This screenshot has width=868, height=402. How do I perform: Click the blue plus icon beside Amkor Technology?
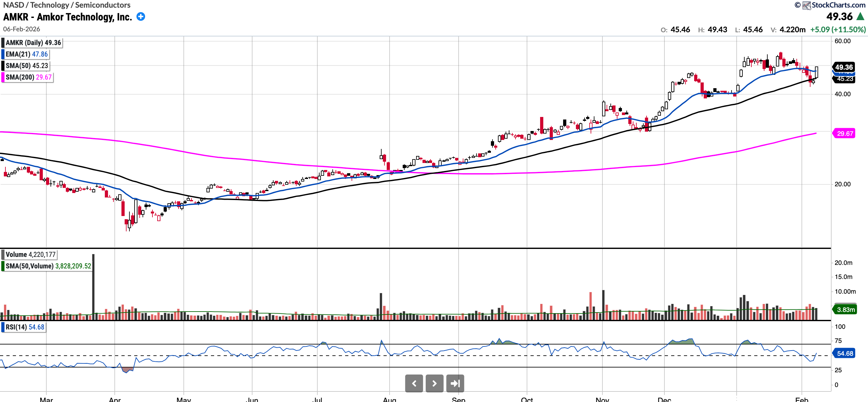click(x=141, y=17)
